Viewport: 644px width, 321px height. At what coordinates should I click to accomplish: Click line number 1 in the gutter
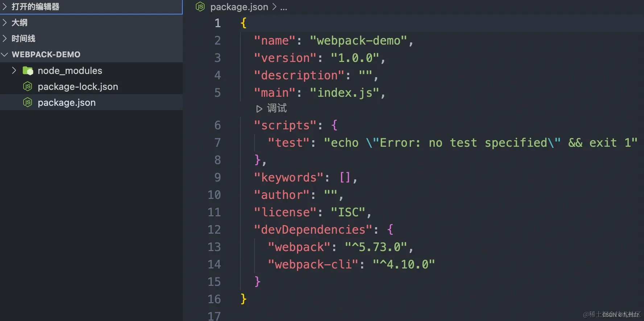click(218, 23)
